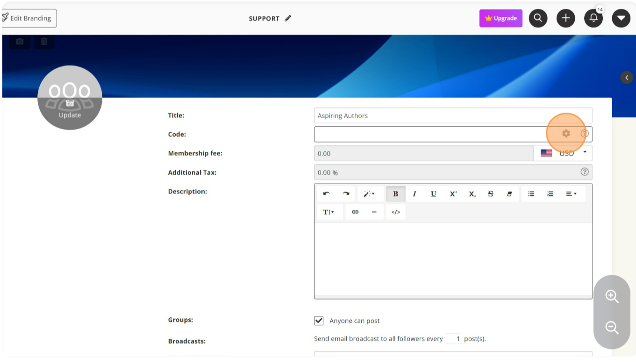636x364 pixels.
Task: Uncheck the Anyone can post checkbox
Action: 319,321
